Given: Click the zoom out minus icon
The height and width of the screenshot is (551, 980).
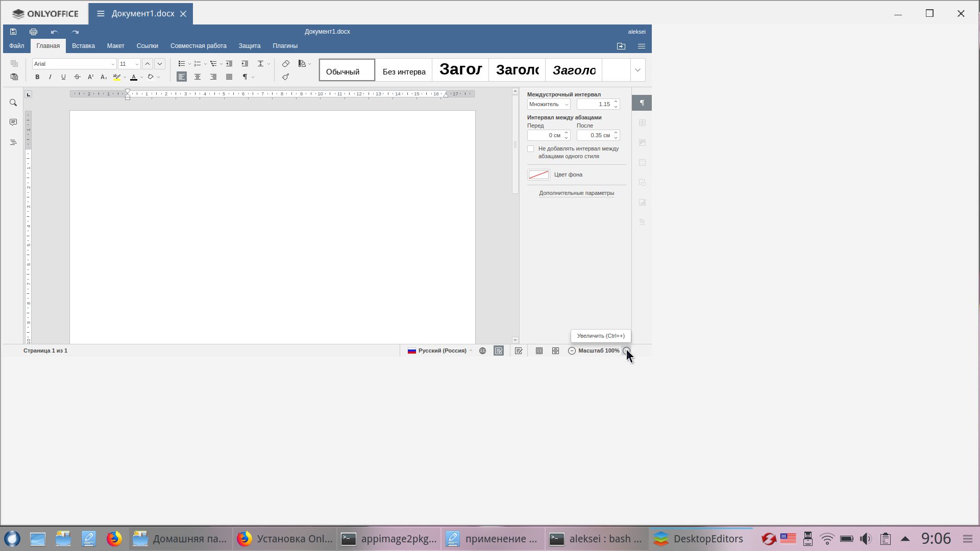Looking at the screenshot, I should click(x=572, y=351).
